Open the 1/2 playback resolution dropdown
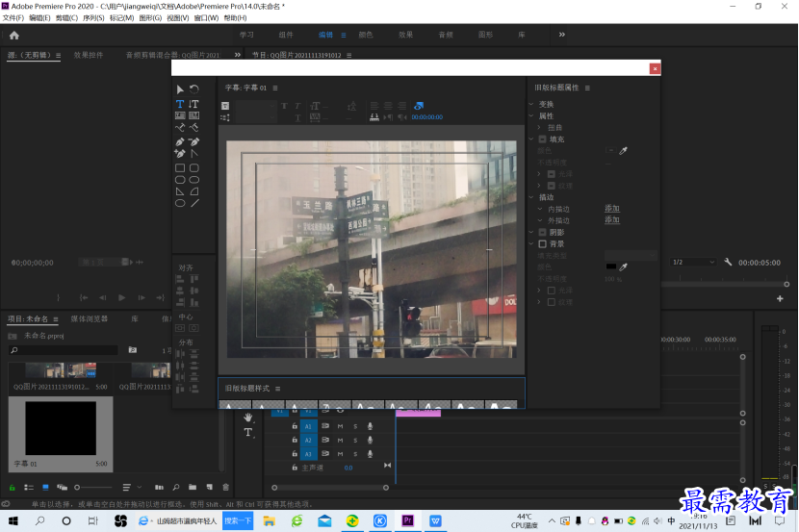Screen dimensions: 799x532 point(693,263)
